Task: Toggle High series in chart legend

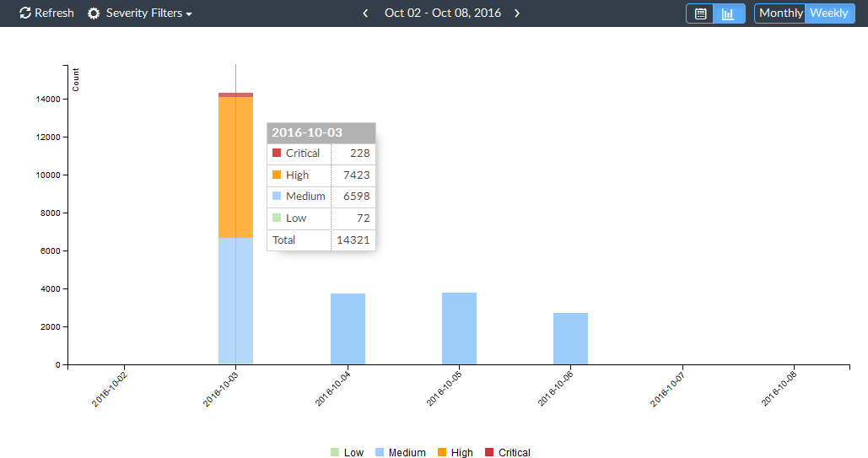Action: point(455,452)
